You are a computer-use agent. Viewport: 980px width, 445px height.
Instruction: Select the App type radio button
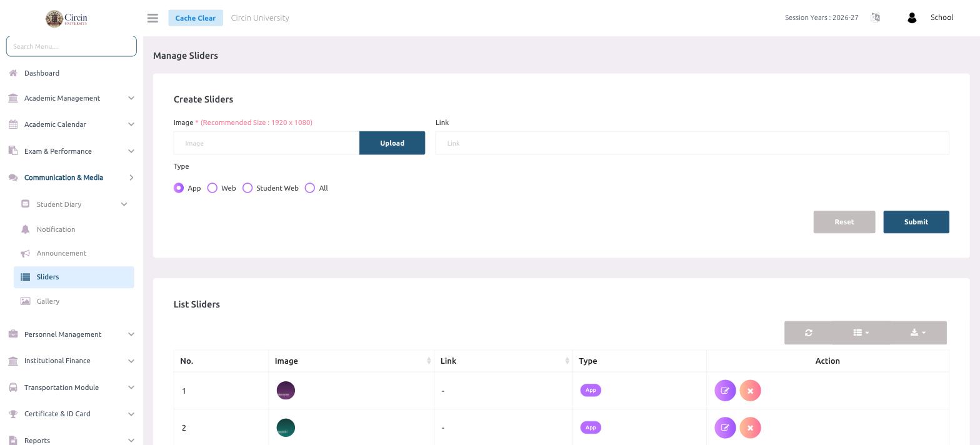tap(179, 188)
